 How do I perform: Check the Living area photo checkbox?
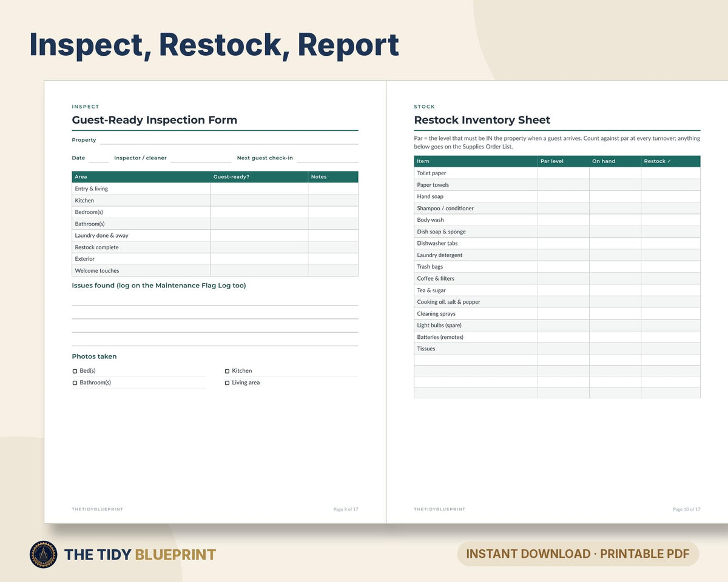click(227, 383)
